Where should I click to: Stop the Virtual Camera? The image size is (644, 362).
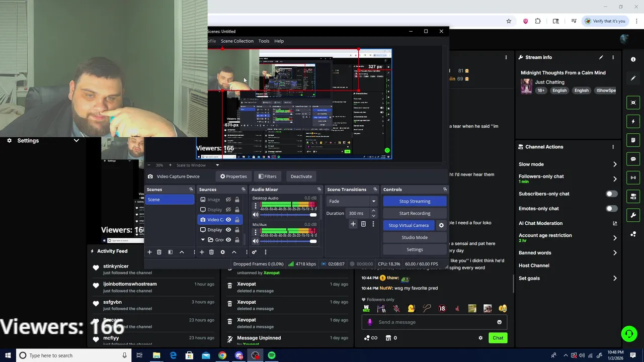(409, 225)
